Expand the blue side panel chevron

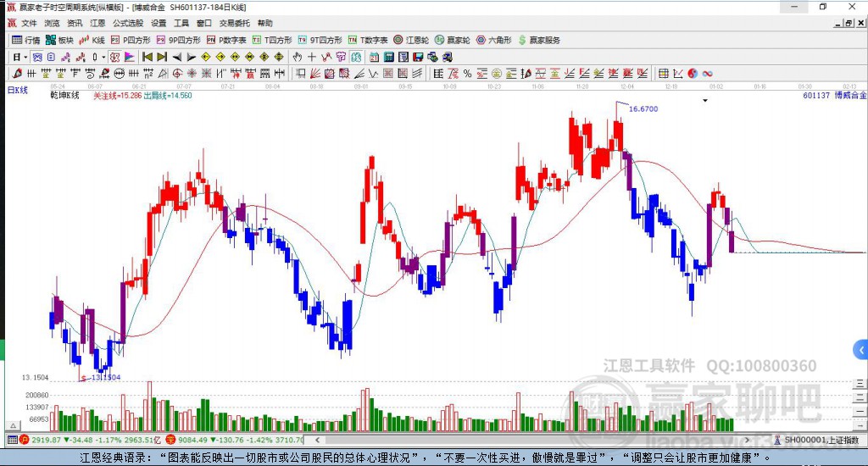[861, 350]
